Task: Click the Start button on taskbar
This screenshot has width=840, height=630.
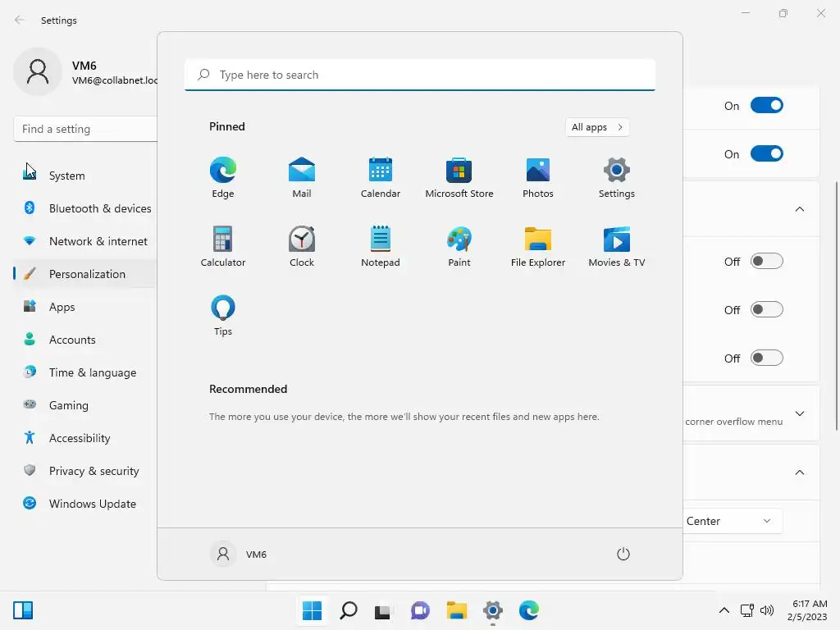Action: click(x=312, y=610)
